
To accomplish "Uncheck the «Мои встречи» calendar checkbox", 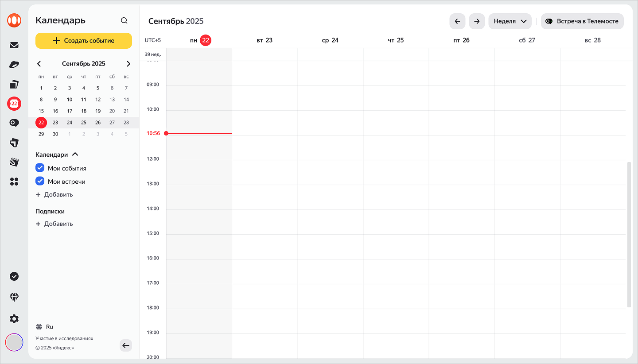I will coord(40,182).
